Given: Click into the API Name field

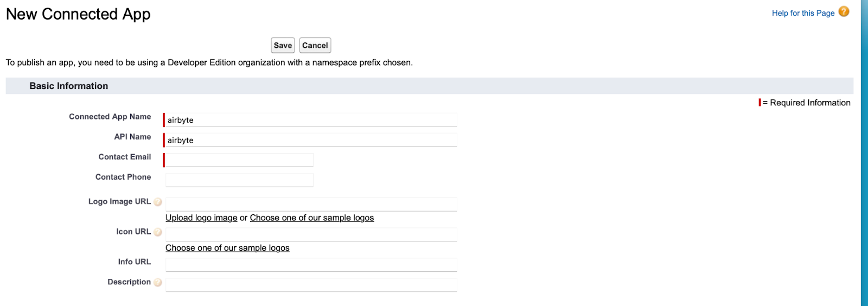Looking at the screenshot, I should coord(311,140).
